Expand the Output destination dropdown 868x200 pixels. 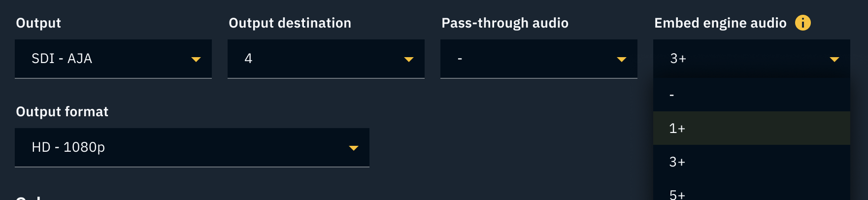coord(326,59)
